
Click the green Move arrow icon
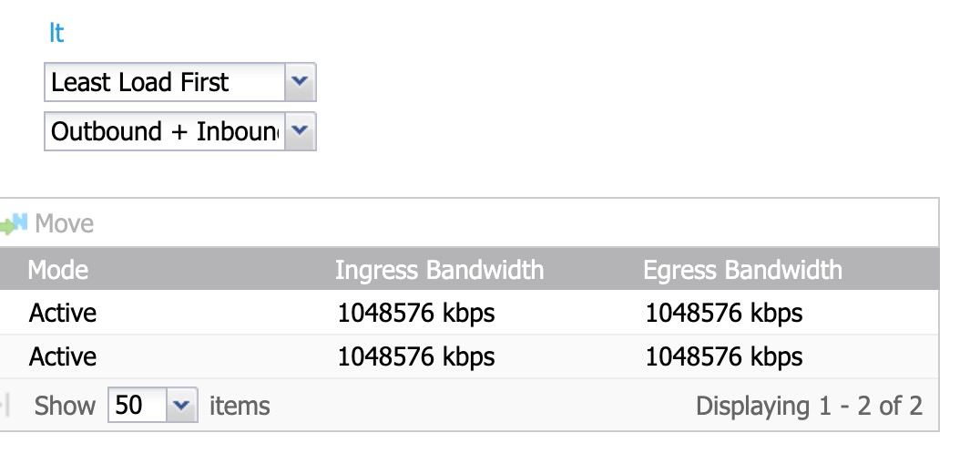[14, 222]
